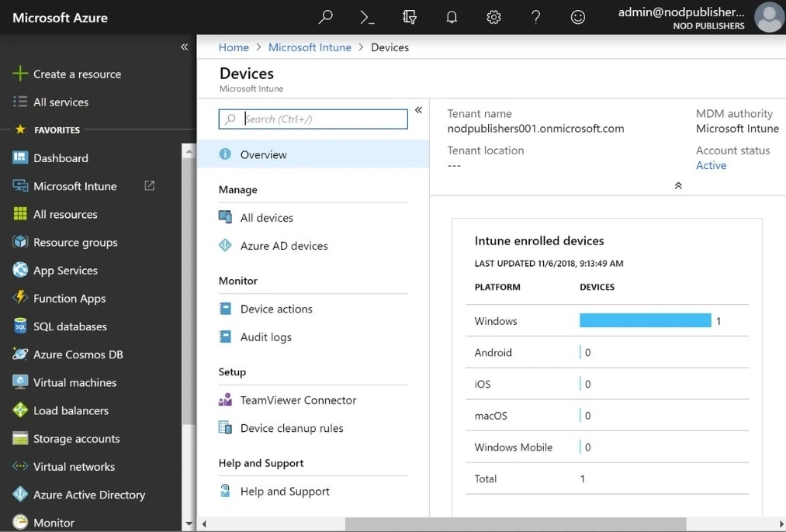Click the SQL databases icon
786x532 pixels.
pyautogui.click(x=20, y=326)
